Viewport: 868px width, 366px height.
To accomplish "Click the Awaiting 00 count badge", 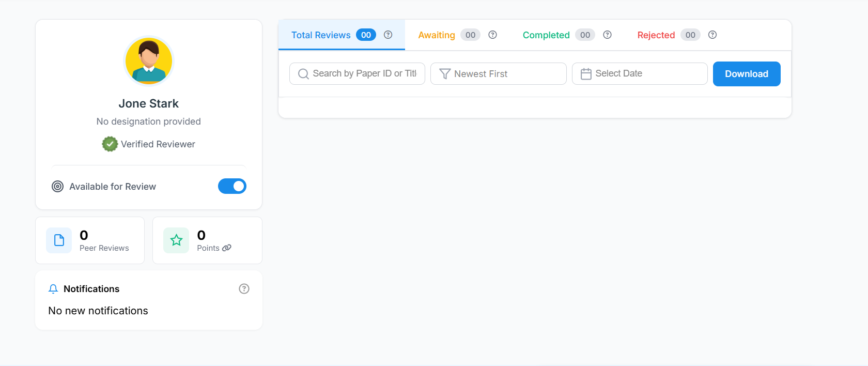I will (x=470, y=35).
